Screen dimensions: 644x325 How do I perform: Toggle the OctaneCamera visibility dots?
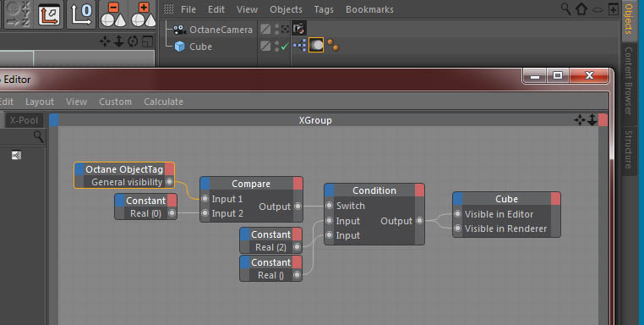(x=276, y=29)
